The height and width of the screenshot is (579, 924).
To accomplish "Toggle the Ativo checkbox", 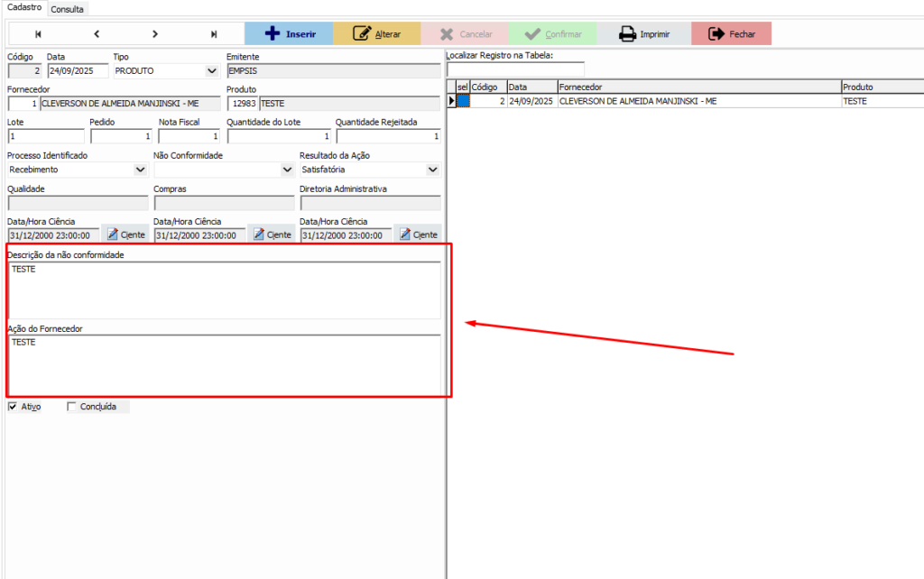I will (13, 407).
